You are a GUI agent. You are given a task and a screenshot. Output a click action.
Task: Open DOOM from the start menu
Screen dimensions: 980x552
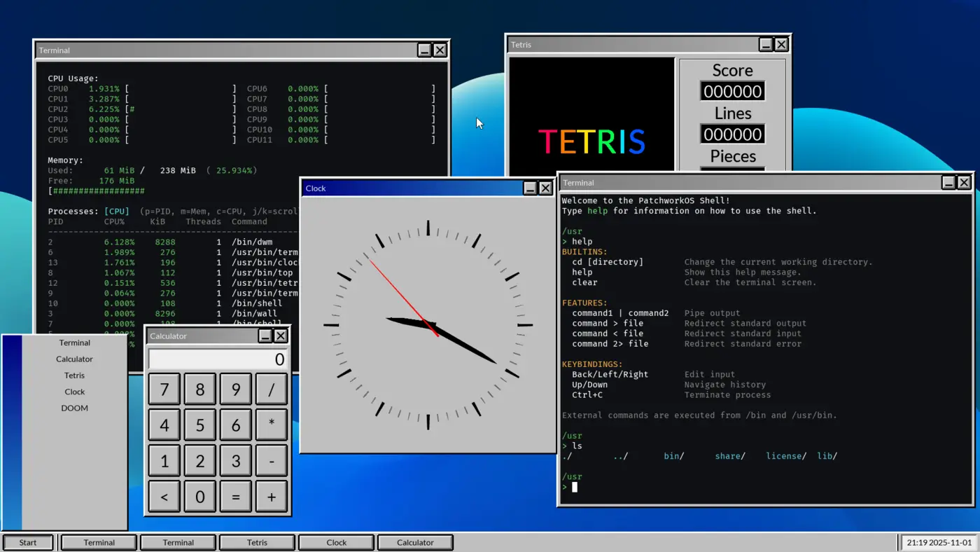click(74, 408)
